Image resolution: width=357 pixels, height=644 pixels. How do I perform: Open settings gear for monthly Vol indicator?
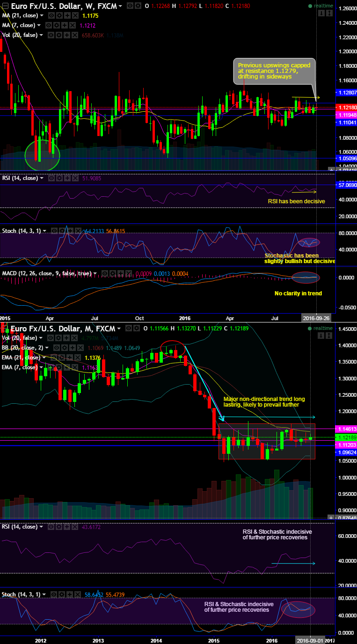pos(59,337)
